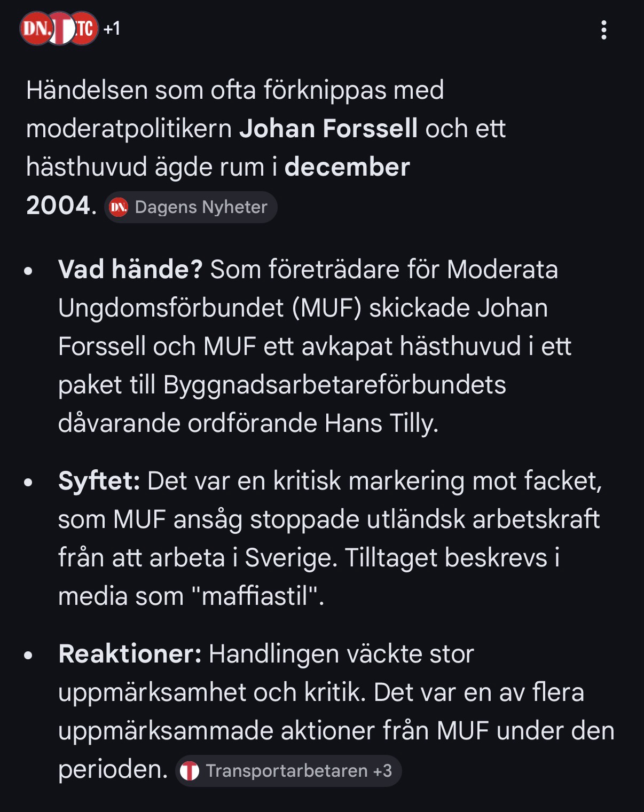Screen dimensions: 644x812
Task: Expand the "+3" extra sources in the bottom chip
Action: tap(382, 771)
